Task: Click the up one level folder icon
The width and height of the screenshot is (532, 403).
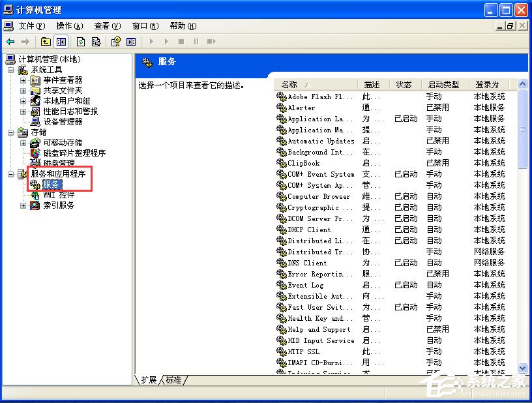Action: click(x=46, y=41)
